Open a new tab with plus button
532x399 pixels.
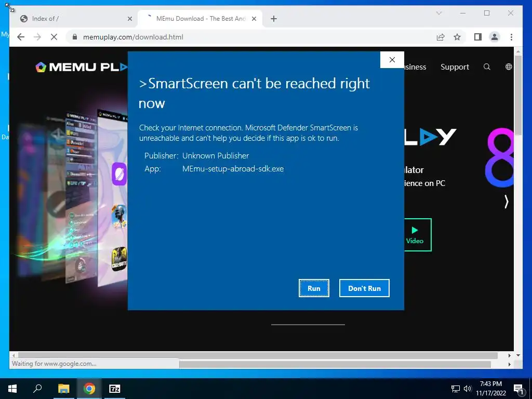274,19
